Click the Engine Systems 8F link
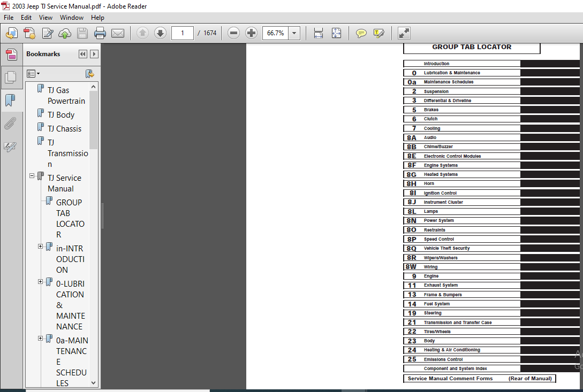583x392 pixels. [462, 165]
